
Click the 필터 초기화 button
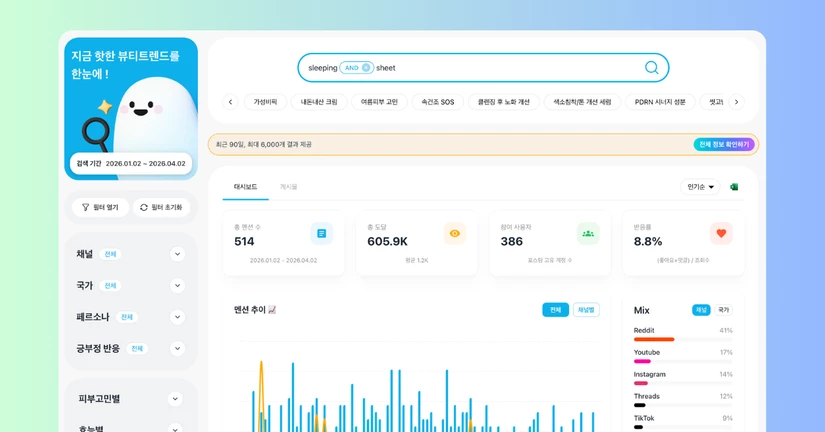(161, 207)
